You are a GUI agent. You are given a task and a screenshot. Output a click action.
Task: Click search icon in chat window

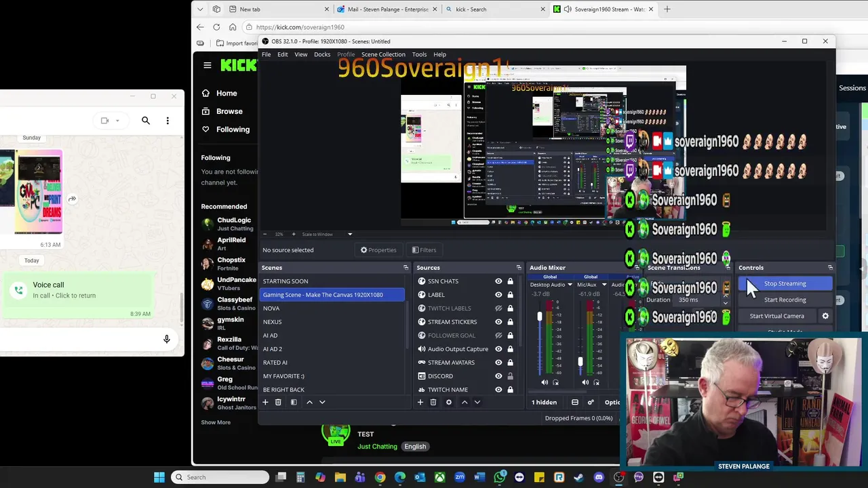pyautogui.click(x=146, y=121)
